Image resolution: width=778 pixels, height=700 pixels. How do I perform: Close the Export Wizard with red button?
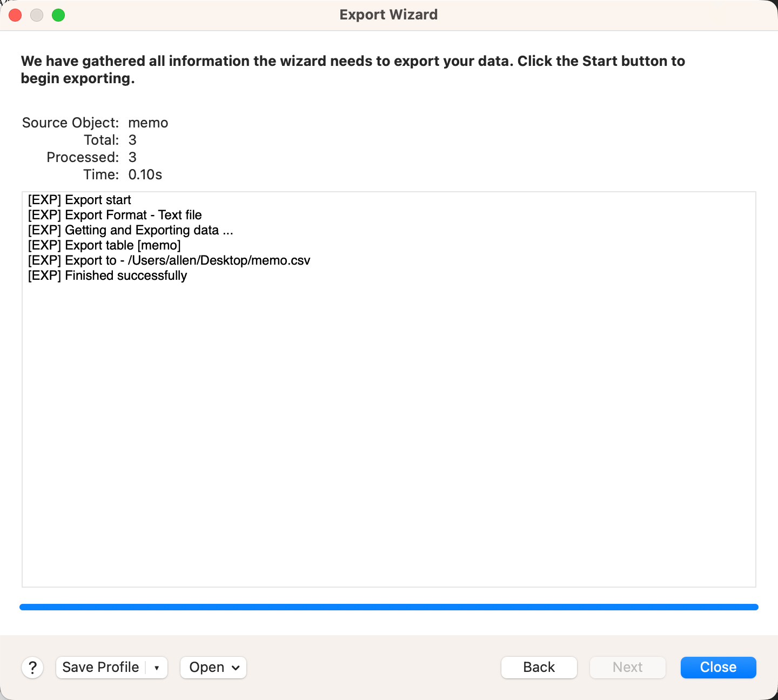coord(15,15)
